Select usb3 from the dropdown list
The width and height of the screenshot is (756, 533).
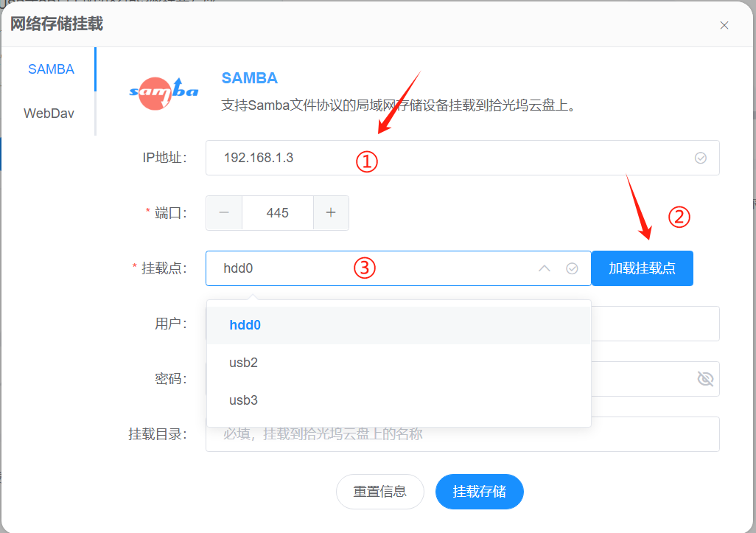pyautogui.click(x=399, y=400)
